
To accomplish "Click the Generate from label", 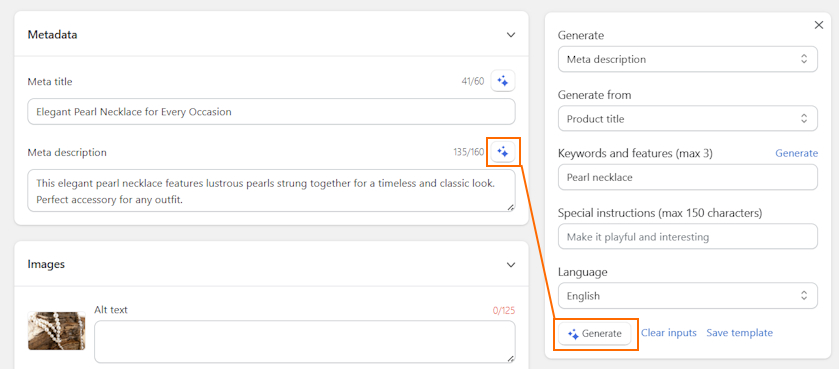I will pos(594,95).
